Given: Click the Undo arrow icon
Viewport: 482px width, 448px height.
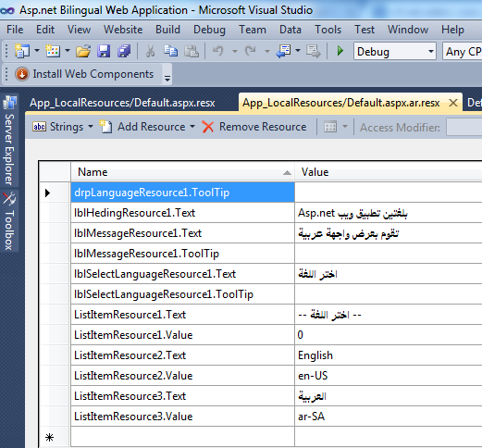Looking at the screenshot, I should (x=218, y=51).
